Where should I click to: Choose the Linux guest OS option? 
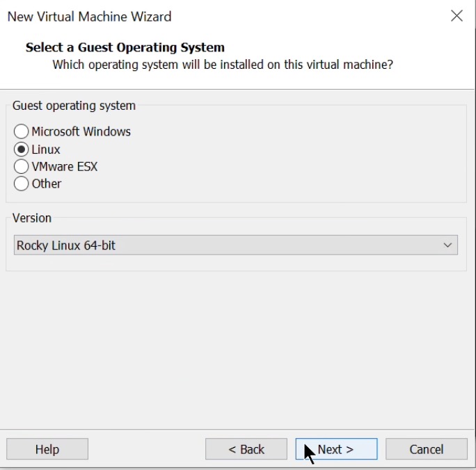[22, 149]
